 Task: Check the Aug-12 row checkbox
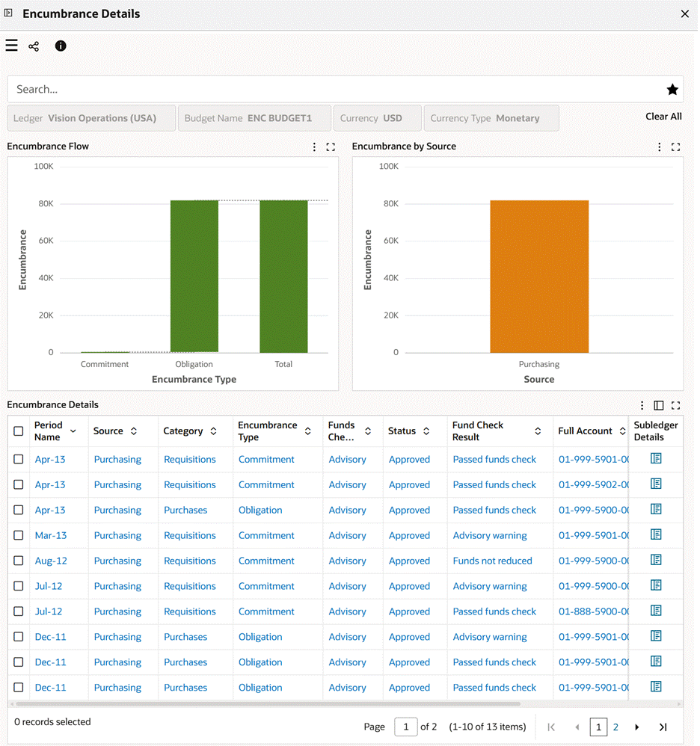point(19,561)
